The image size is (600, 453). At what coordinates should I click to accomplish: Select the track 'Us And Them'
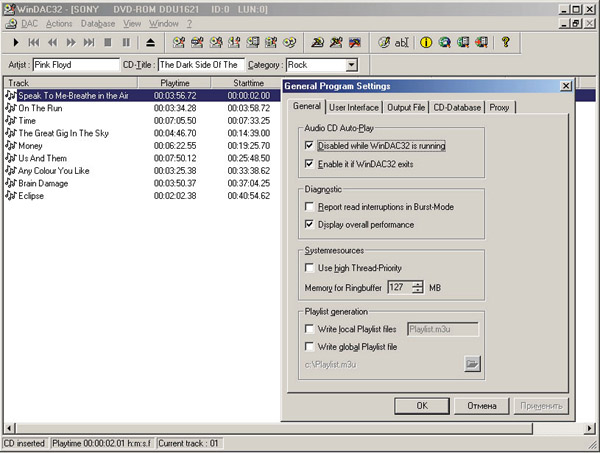(42, 158)
